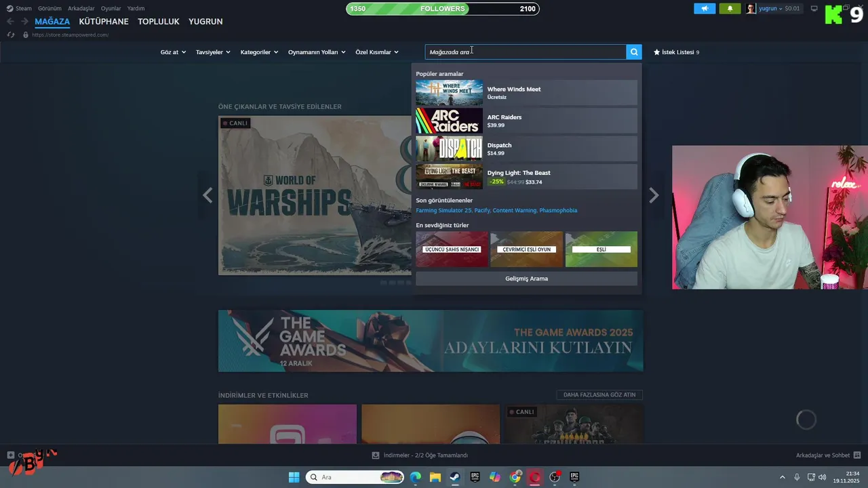Click the wishlist star icon

[x=656, y=52]
